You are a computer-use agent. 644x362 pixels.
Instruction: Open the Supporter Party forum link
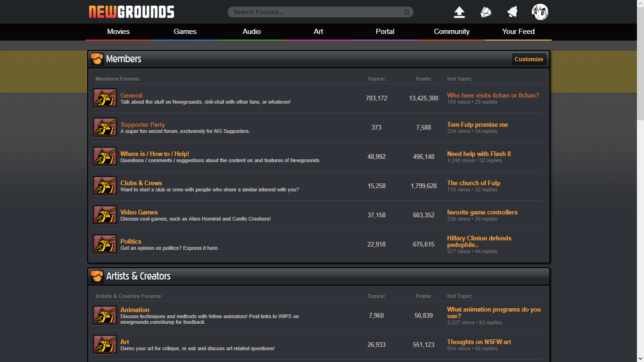coord(143,124)
